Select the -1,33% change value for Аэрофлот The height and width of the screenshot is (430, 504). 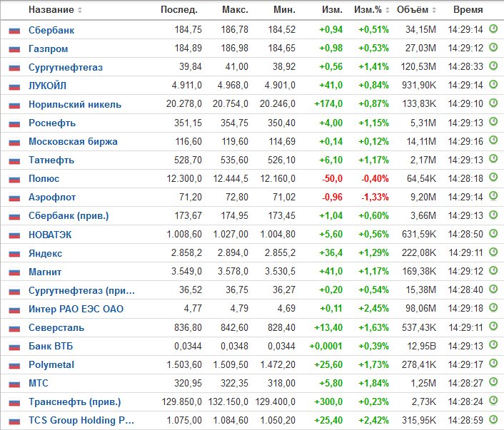tap(375, 197)
